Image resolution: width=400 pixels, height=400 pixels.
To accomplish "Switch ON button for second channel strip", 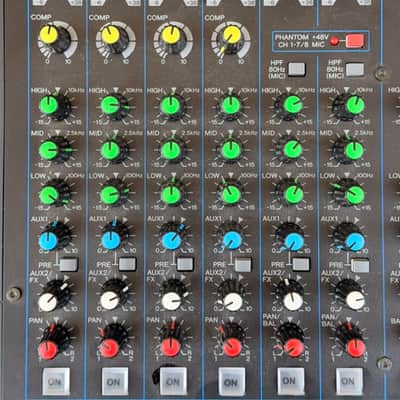I will 115,381.
